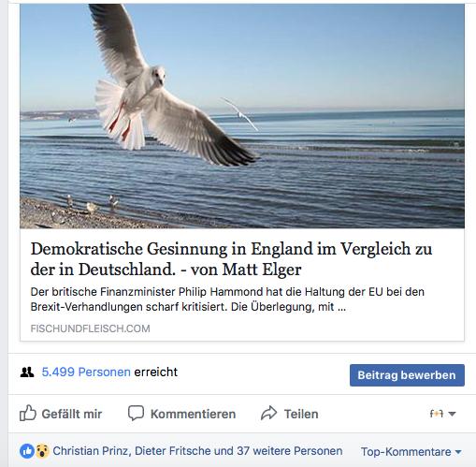
Task: Open the Demokratische Gesinnung article headline
Action: click(x=231, y=258)
